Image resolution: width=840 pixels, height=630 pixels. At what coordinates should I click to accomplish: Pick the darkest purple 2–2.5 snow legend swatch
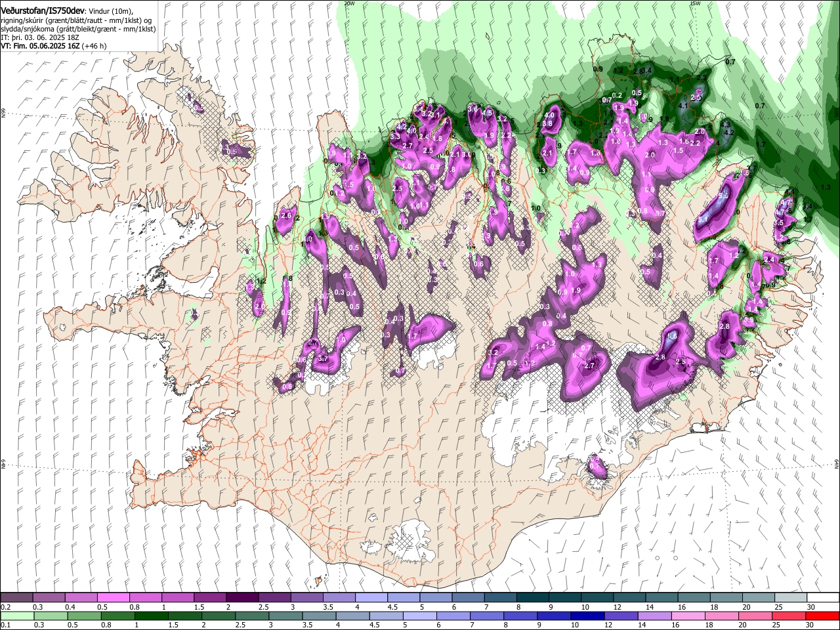[242, 597]
